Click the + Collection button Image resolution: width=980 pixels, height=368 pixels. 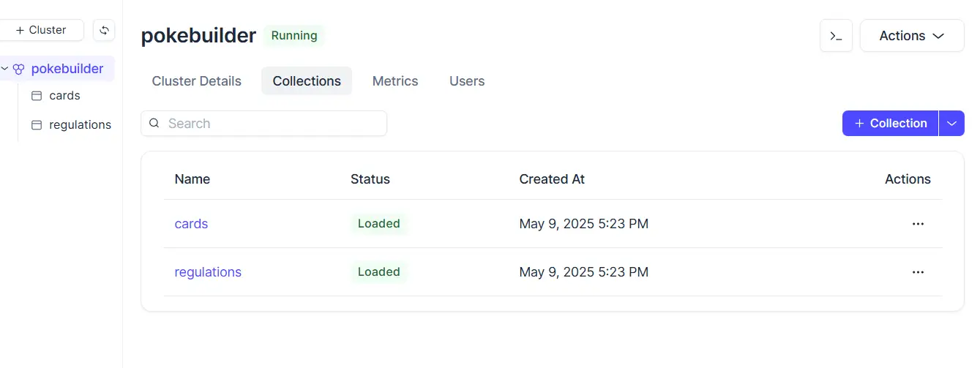tap(890, 123)
